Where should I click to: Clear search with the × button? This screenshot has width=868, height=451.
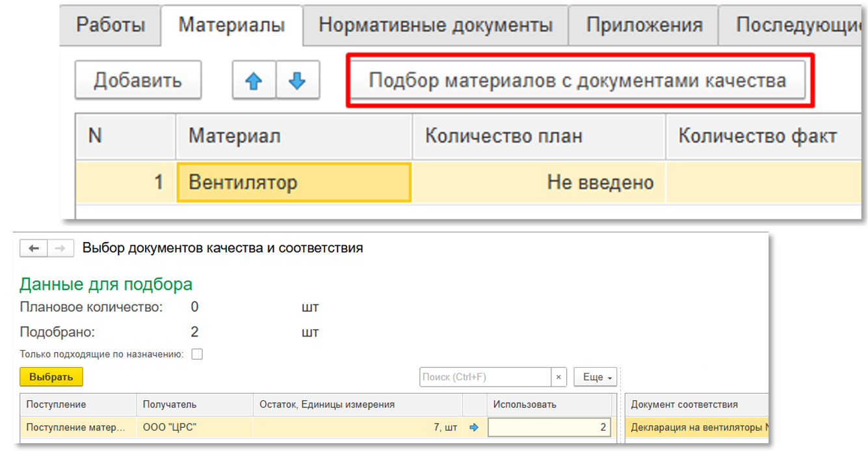tap(559, 377)
